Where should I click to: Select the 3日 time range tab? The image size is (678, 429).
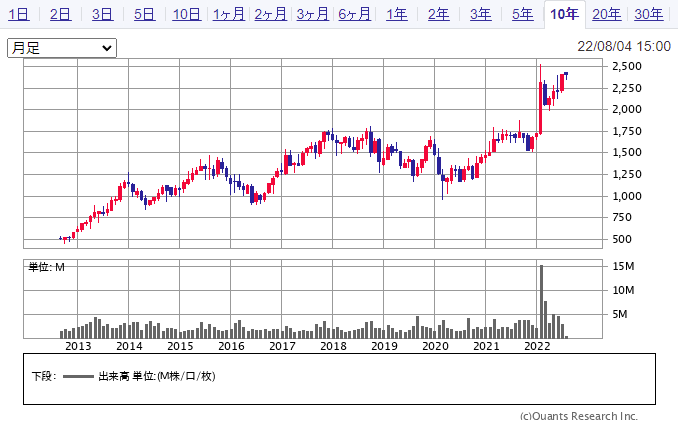[102, 15]
